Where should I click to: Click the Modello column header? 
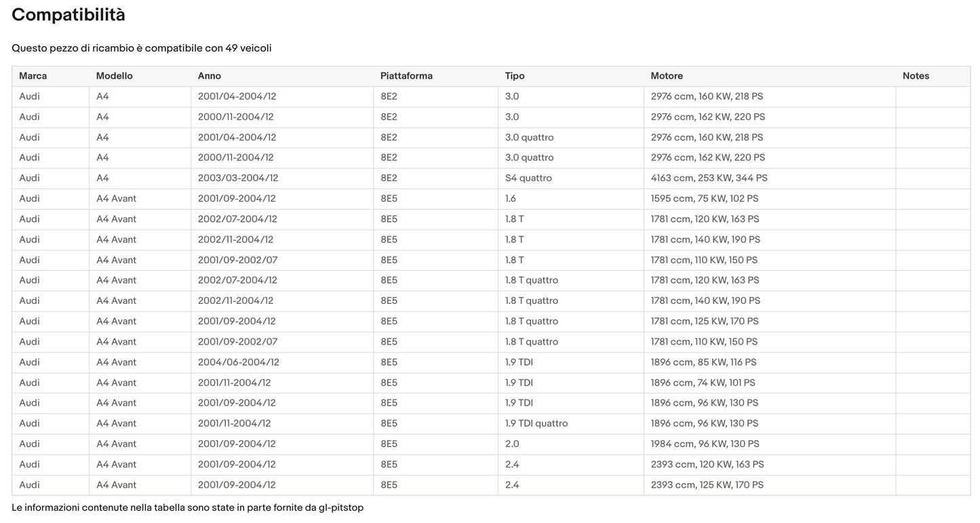pyautogui.click(x=140, y=76)
